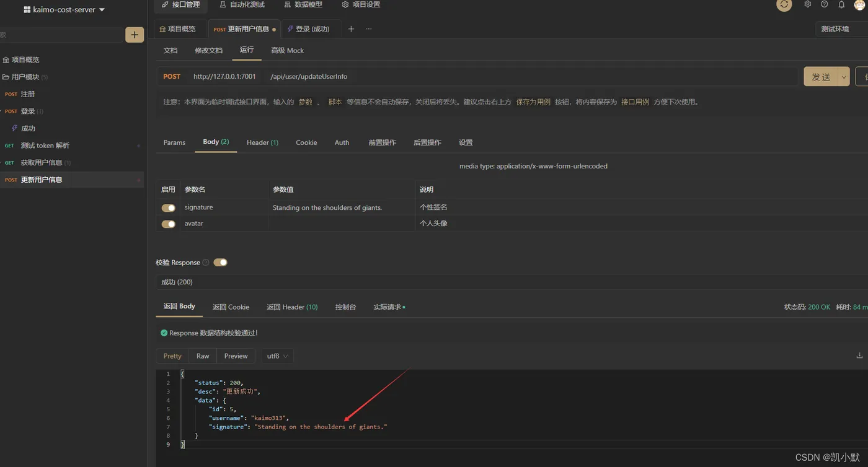Click the empty avatar value field
The image size is (868, 467).
pyautogui.click(x=342, y=224)
